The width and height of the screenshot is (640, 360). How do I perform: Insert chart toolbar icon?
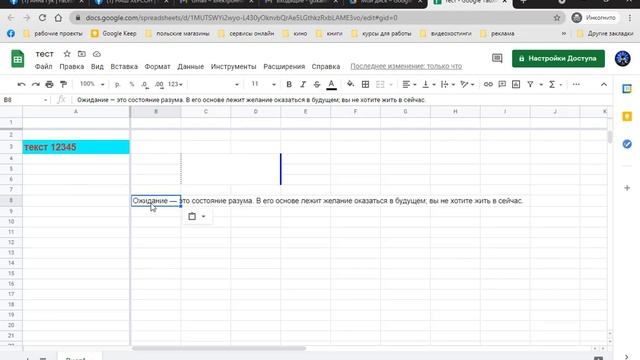516,84
